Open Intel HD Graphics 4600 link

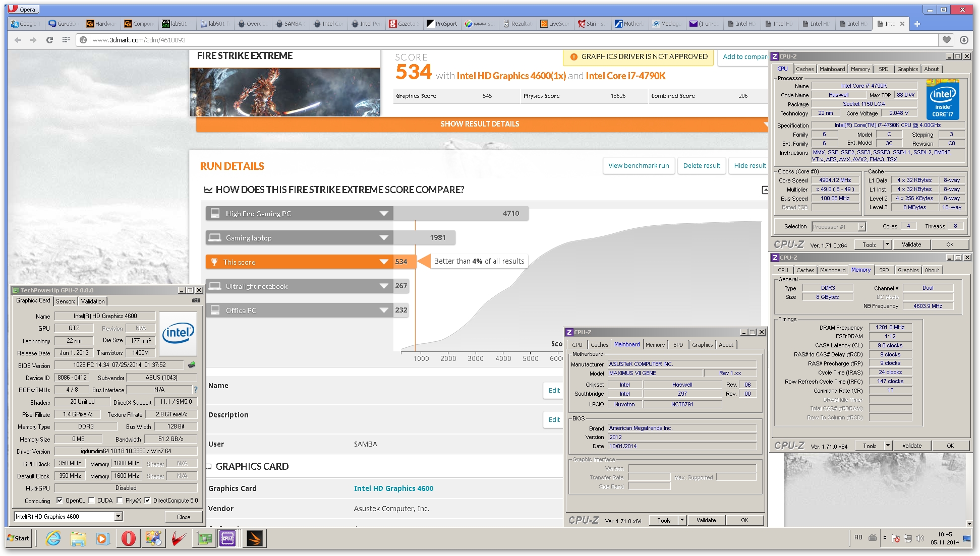pos(393,488)
